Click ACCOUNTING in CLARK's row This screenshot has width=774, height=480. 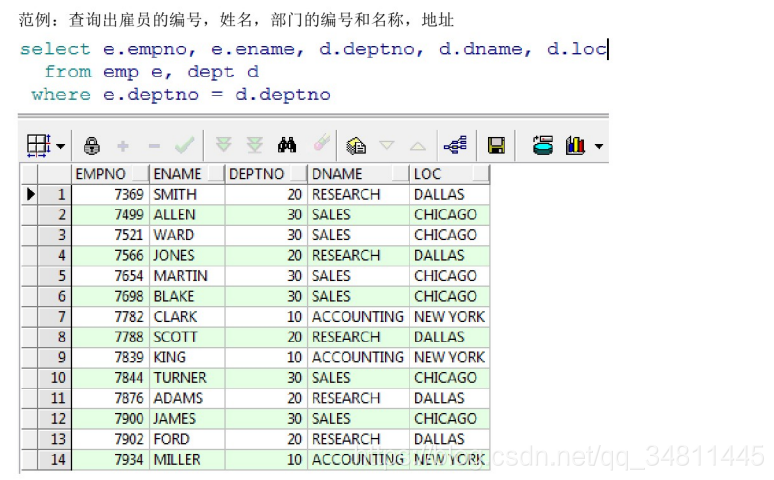(x=359, y=317)
